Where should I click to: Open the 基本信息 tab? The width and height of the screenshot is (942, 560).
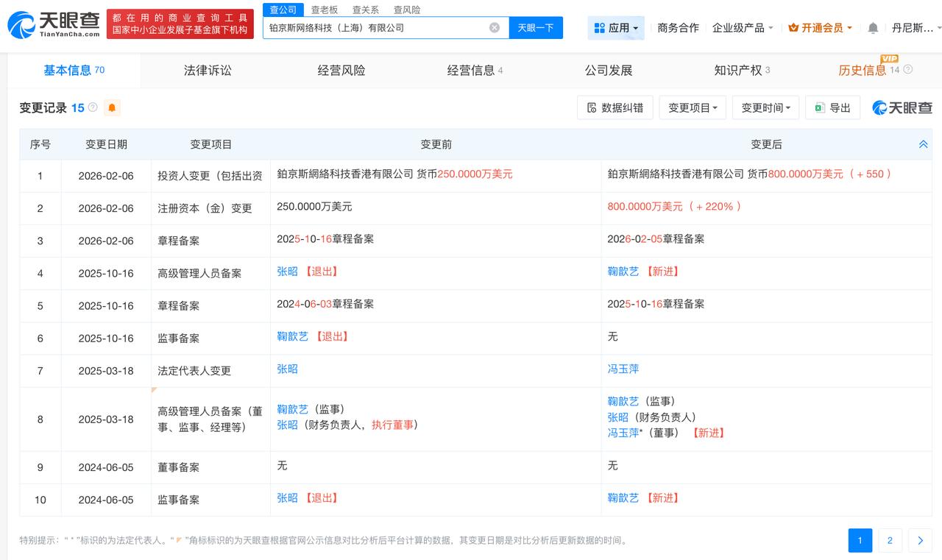tap(74, 70)
